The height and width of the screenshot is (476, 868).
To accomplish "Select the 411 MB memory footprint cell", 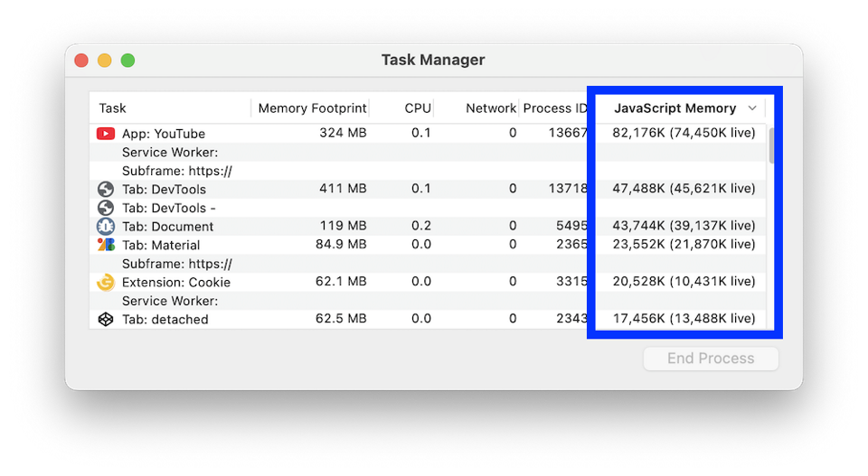I will coord(343,190).
